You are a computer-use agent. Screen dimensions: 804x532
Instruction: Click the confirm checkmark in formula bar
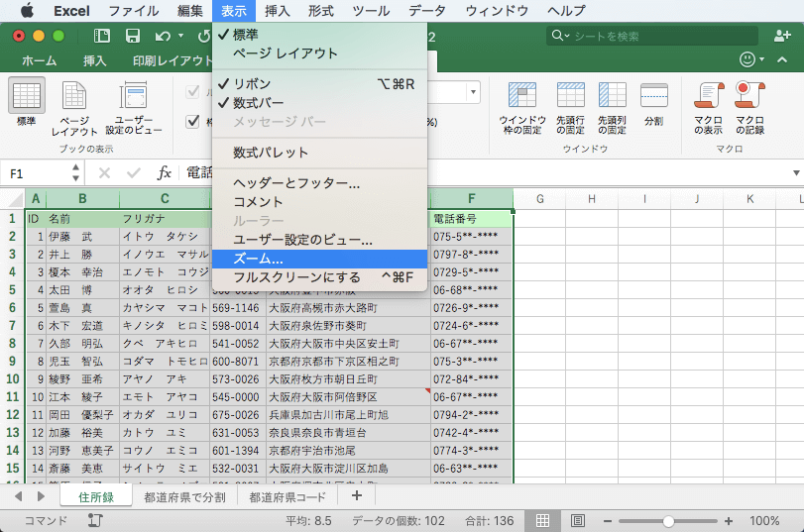tap(133, 173)
